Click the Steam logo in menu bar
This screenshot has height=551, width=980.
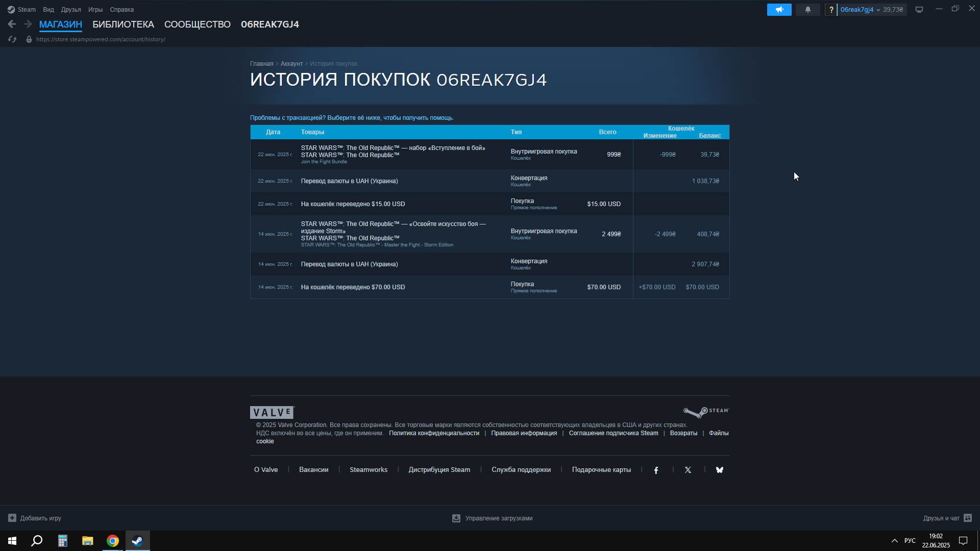11,10
